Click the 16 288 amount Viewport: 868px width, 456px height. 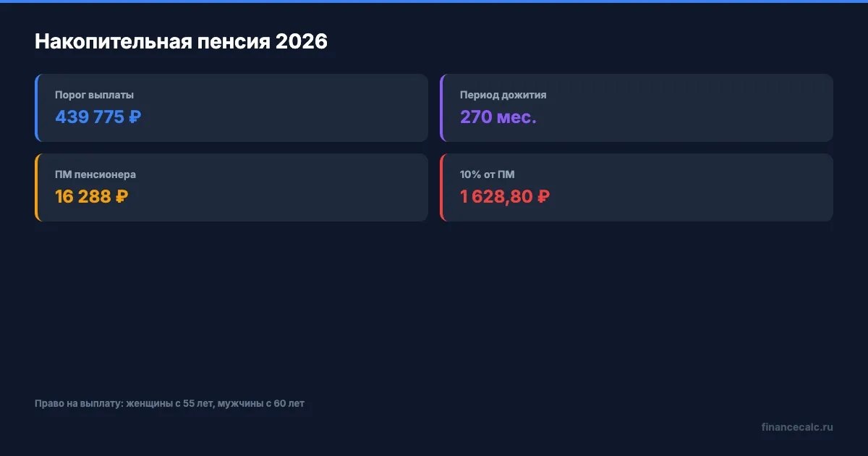[82, 197]
